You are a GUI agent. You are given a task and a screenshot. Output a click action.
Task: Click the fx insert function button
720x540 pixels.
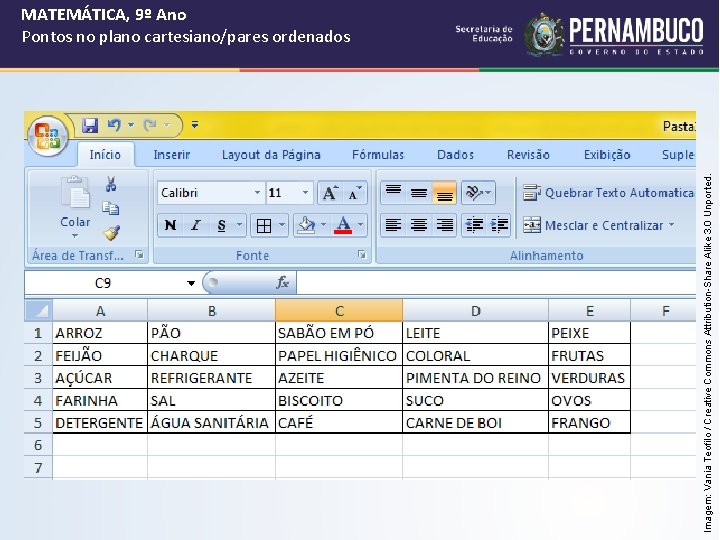coord(283,282)
